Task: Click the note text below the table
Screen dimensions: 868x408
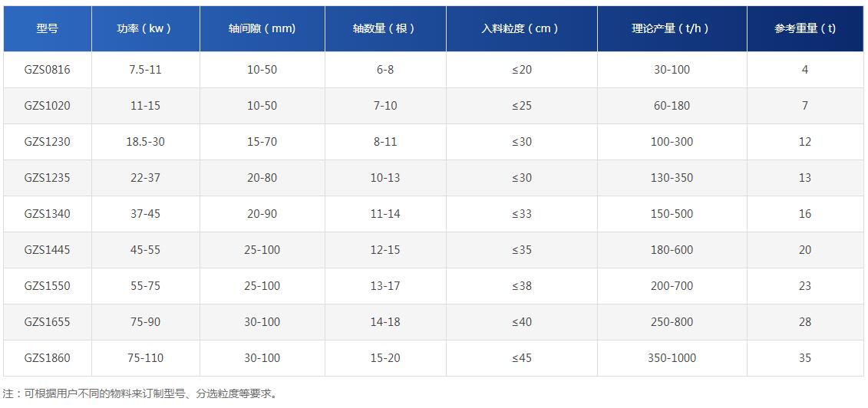Action: [140, 393]
